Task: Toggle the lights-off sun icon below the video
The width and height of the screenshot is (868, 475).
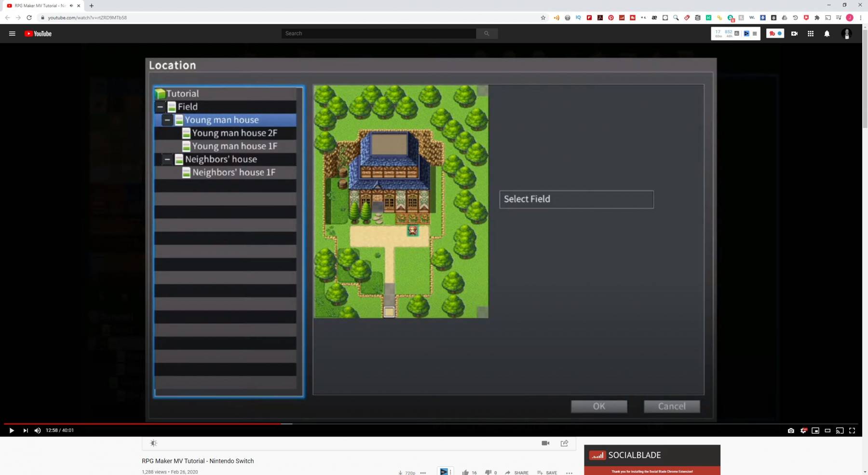Action: click(153, 443)
